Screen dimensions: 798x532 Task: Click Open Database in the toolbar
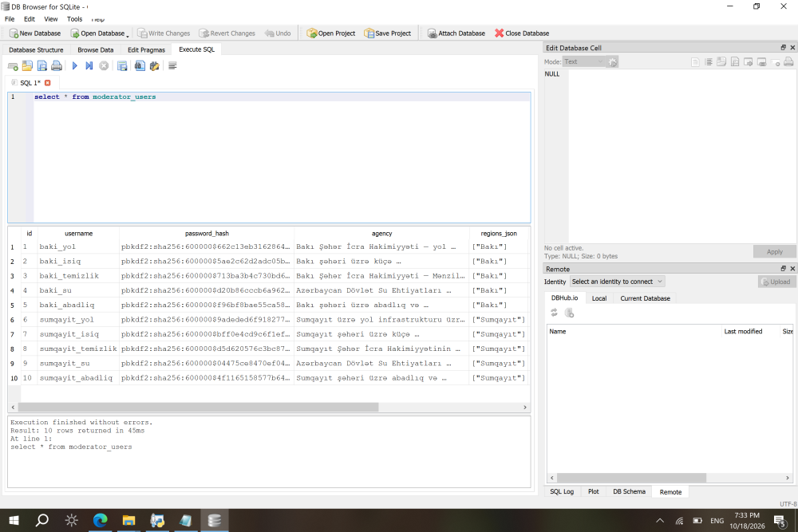coord(97,33)
